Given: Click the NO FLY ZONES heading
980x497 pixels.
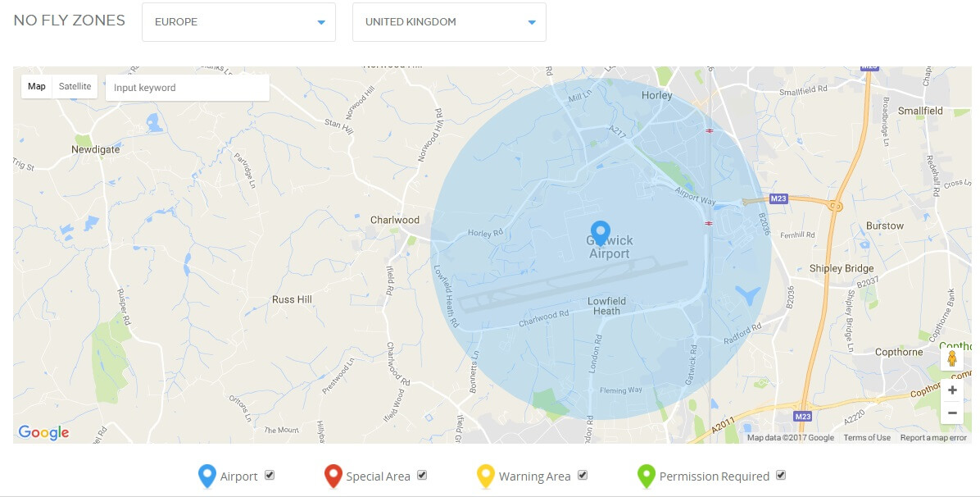Looking at the screenshot, I should (70, 21).
